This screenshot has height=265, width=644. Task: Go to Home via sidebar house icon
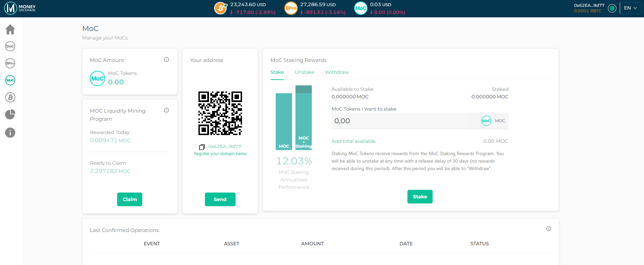click(x=10, y=30)
